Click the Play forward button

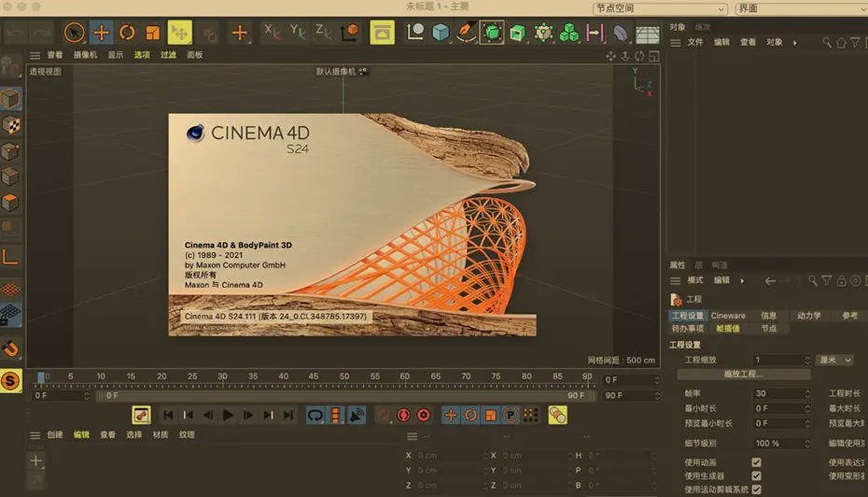(228, 415)
